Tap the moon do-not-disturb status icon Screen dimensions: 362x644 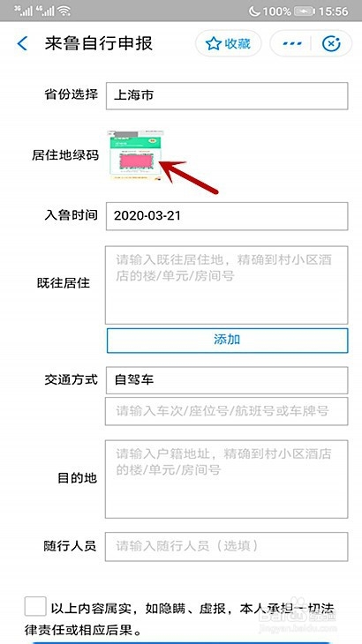coord(254,11)
